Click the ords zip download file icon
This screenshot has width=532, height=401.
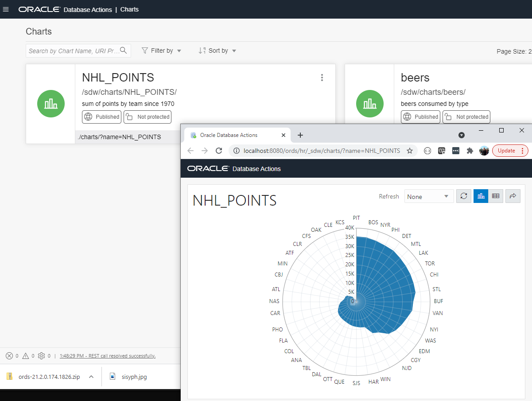[x=9, y=377]
